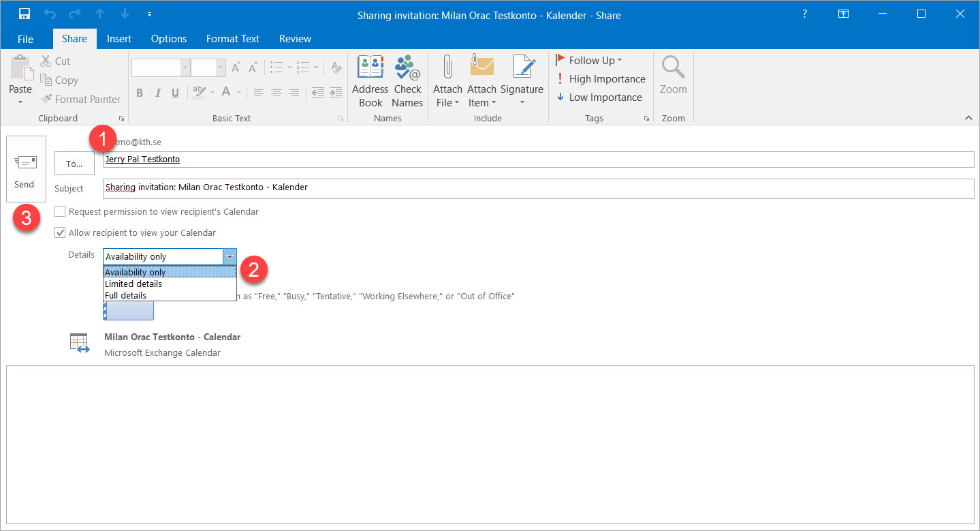Toggle Bold formatting
Viewport: 980px width, 531px height.
coord(140,93)
